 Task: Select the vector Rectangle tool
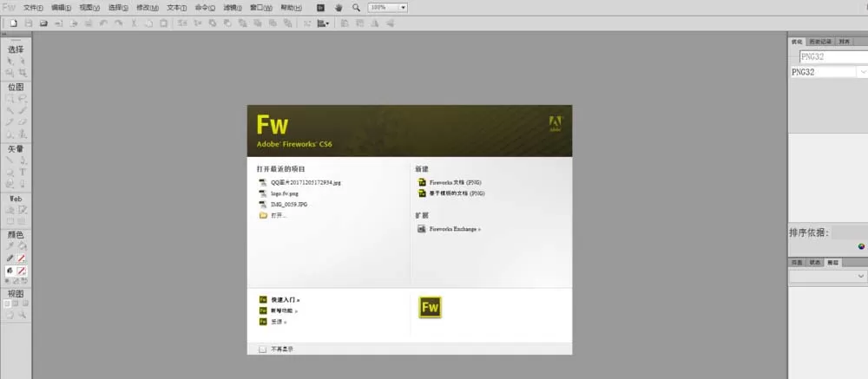[x=10, y=172]
